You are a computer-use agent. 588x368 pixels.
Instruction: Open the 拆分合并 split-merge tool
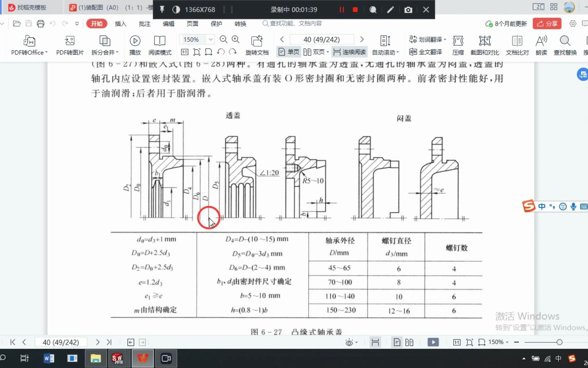click(x=104, y=45)
